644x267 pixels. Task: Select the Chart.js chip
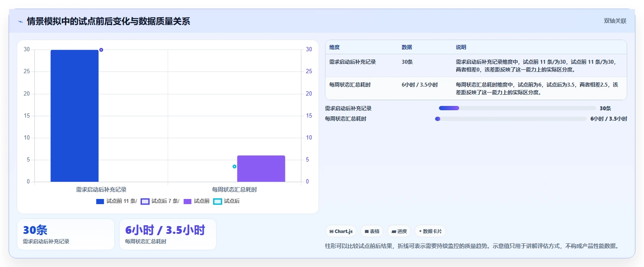341,231
